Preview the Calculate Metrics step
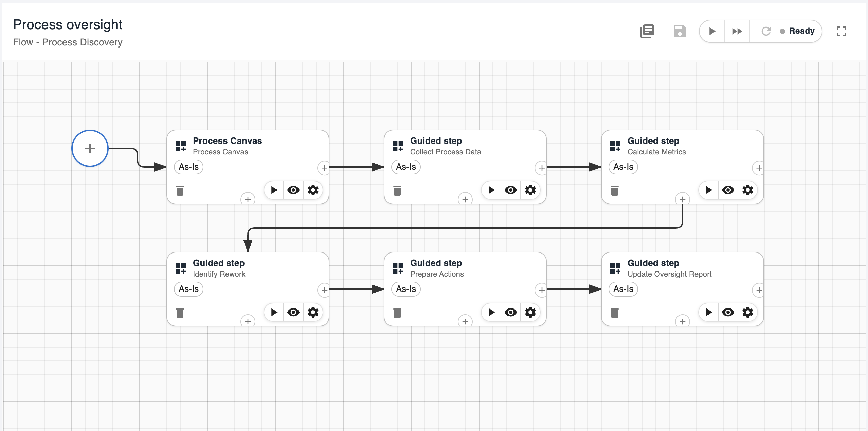 tap(728, 190)
